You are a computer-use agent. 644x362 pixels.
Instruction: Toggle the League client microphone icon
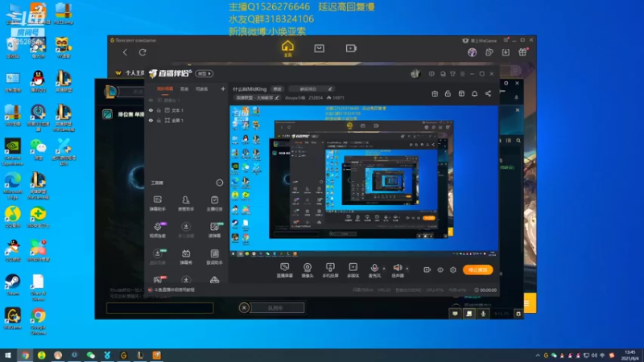point(483,314)
